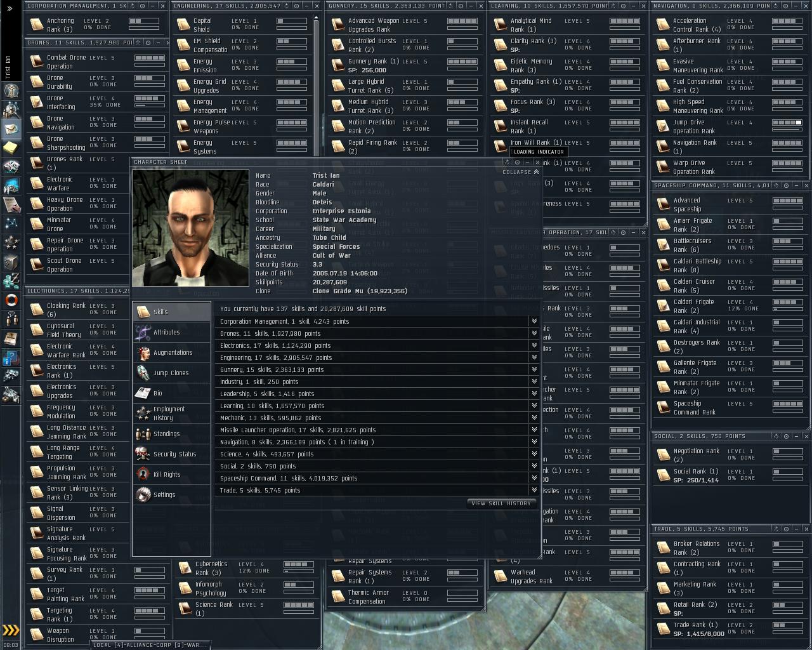Pin the Character Sheet window
Screen dimensions: 812x650
517,162
